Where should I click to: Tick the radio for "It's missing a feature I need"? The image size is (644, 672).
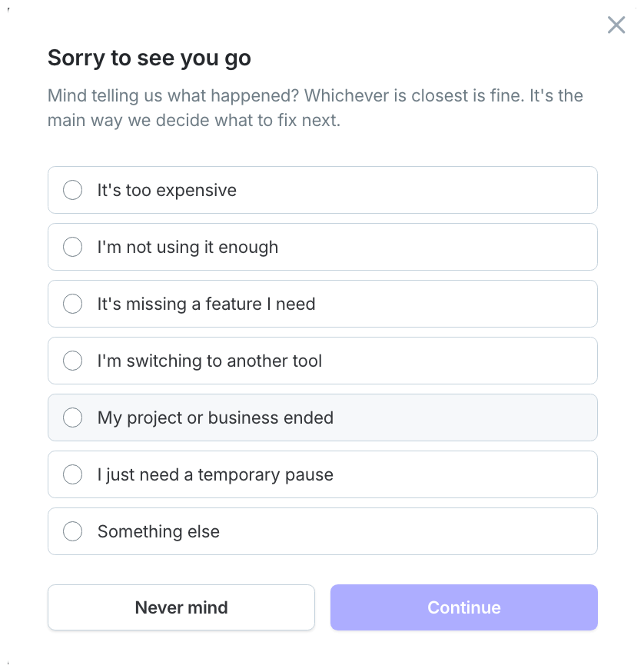tap(72, 304)
